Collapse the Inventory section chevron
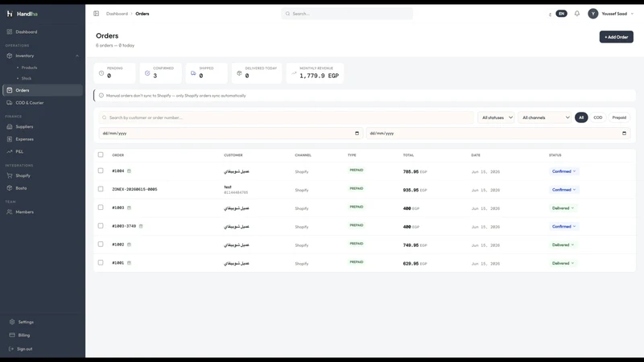This screenshot has width=644, height=362. point(77,56)
